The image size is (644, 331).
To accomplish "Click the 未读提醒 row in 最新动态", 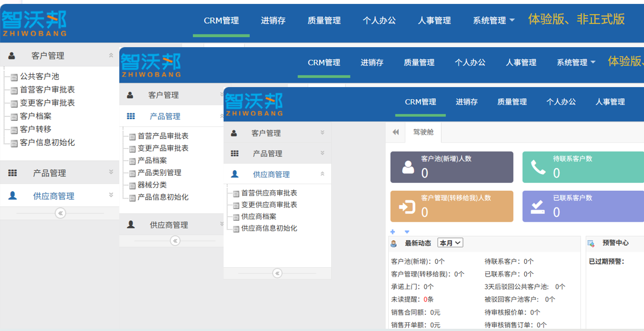I will [412, 299].
